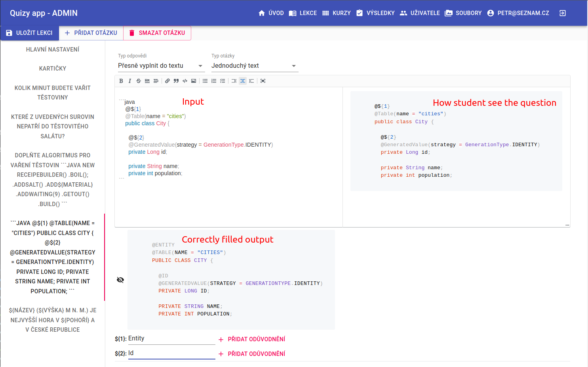Toggle bold formatting in editor toolbar
Image resolution: width=588 pixels, height=367 pixels.
point(121,81)
